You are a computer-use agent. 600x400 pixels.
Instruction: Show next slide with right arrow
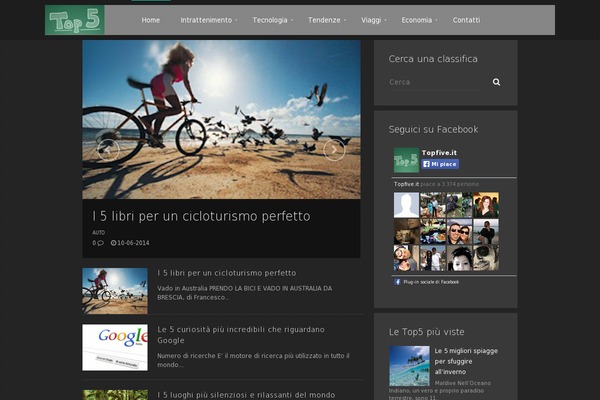(x=334, y=150)
